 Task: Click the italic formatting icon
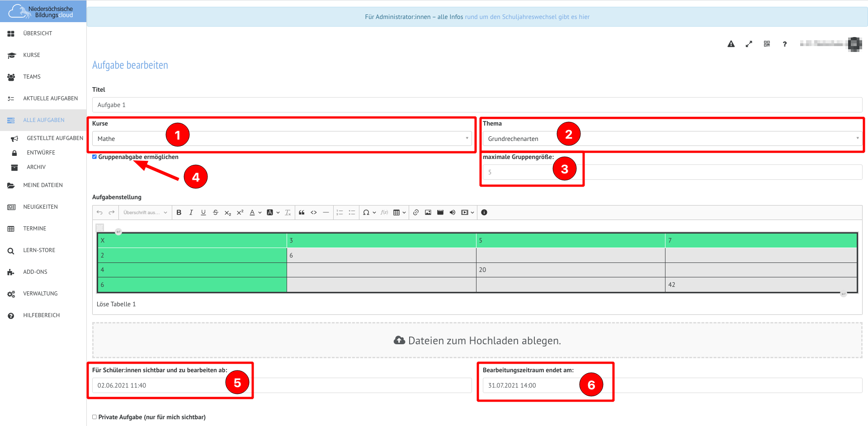click(191, 212)
